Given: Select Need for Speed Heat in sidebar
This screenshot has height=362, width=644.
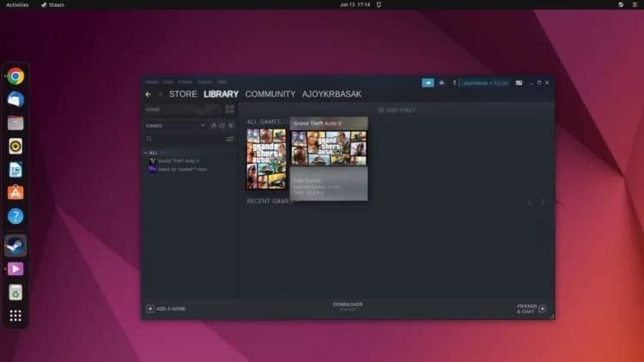Looking at the screenshot, I should tap(182, 169).
